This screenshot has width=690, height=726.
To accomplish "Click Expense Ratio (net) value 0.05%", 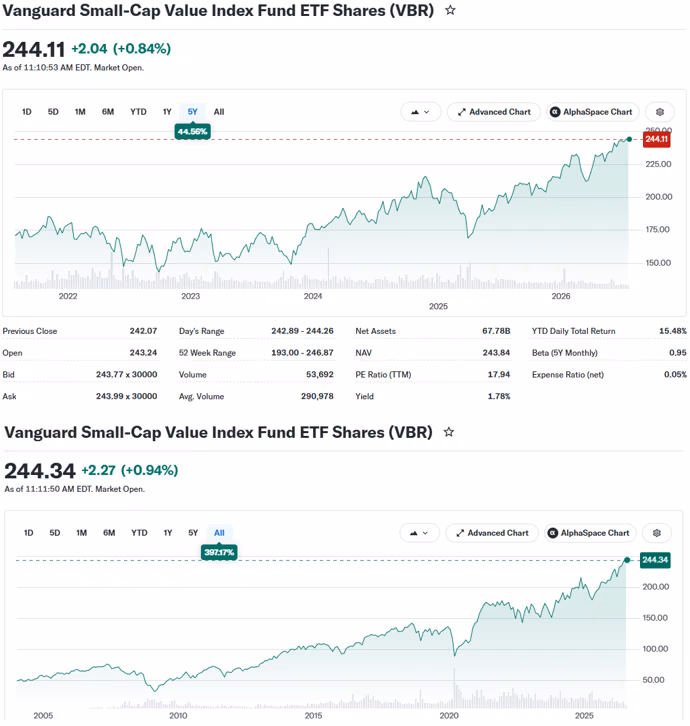I will pos(675,374).
